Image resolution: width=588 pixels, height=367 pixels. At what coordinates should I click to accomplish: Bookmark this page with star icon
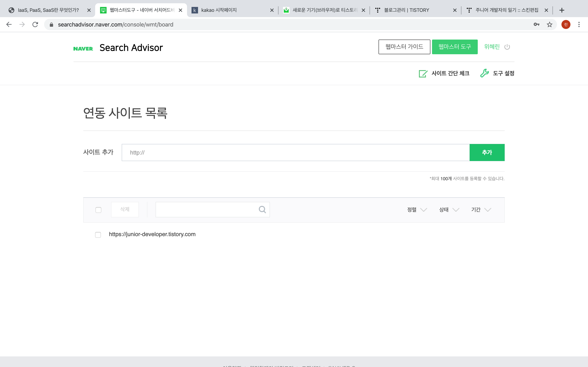tap(549, 24)
